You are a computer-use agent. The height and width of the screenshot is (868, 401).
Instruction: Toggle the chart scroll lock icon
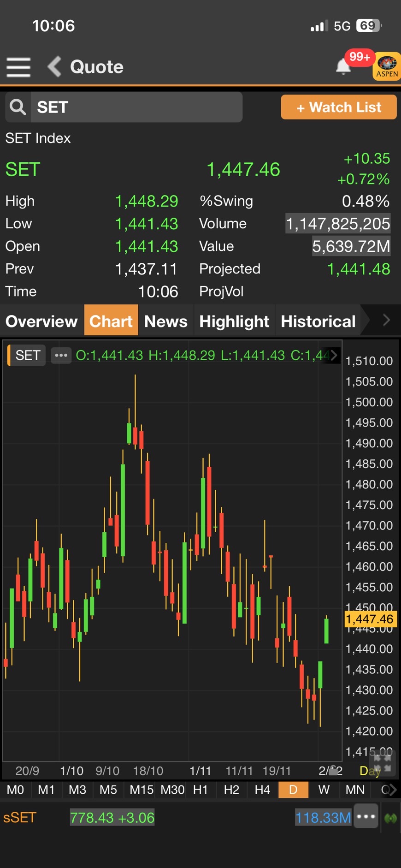pyautogui.click(x=333, y=770)
